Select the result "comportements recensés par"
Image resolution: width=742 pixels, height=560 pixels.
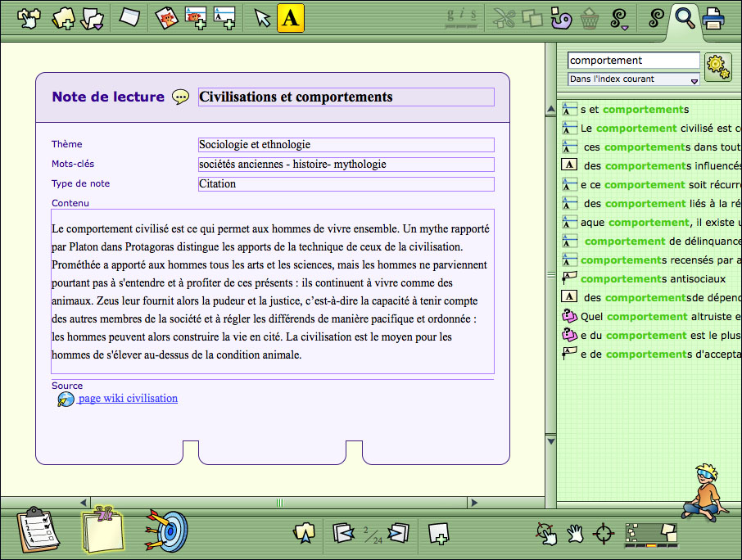click(652, 260)
